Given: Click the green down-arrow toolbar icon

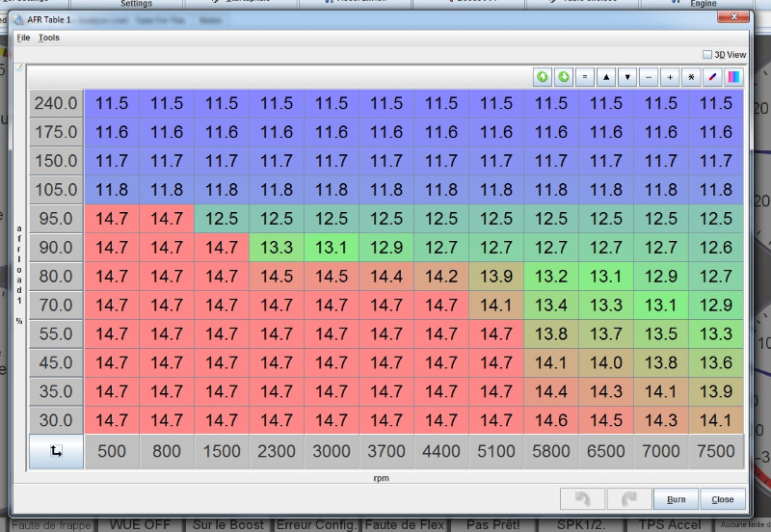Looking at the screenshot, I should [x=564, y=77].
